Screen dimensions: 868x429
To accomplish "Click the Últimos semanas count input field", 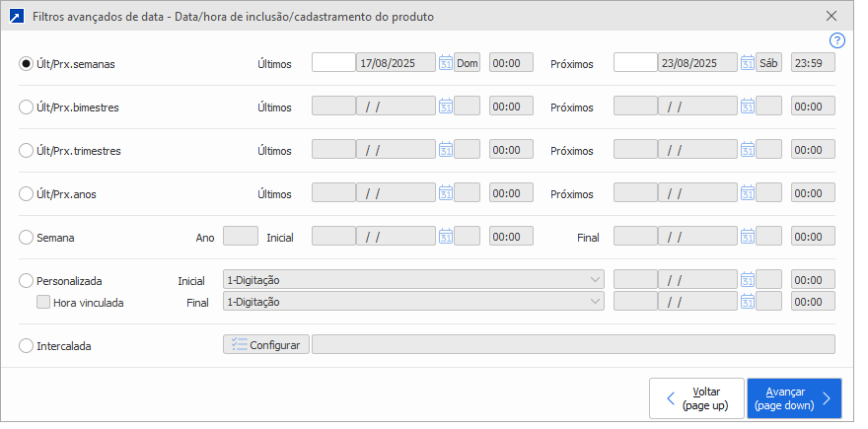I will click(x=333, y=63).
